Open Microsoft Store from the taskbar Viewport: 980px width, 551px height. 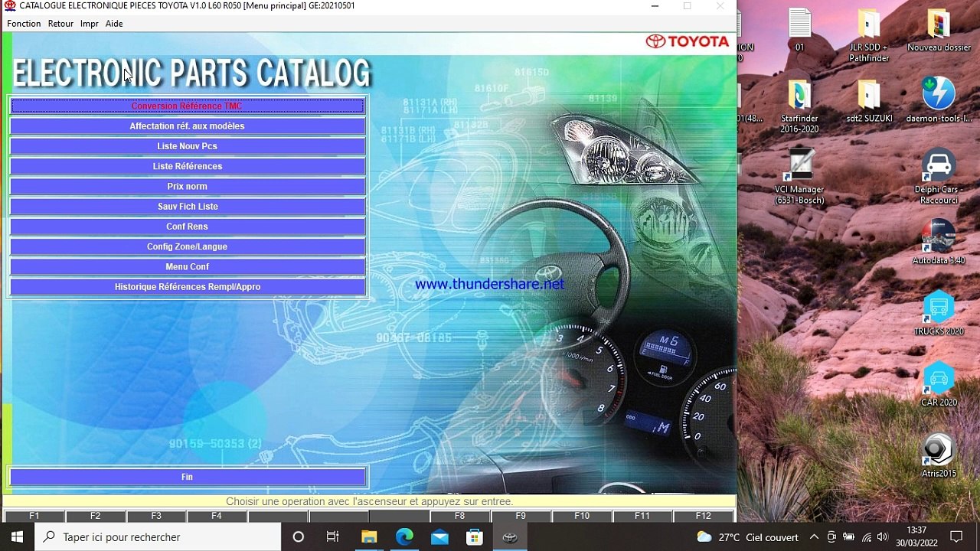point(475,537)
